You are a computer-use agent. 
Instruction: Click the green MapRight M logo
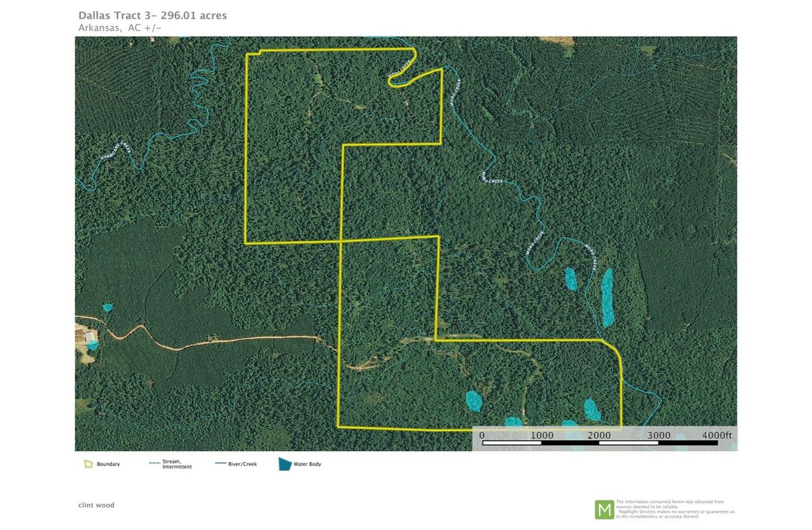click(605, 509)
